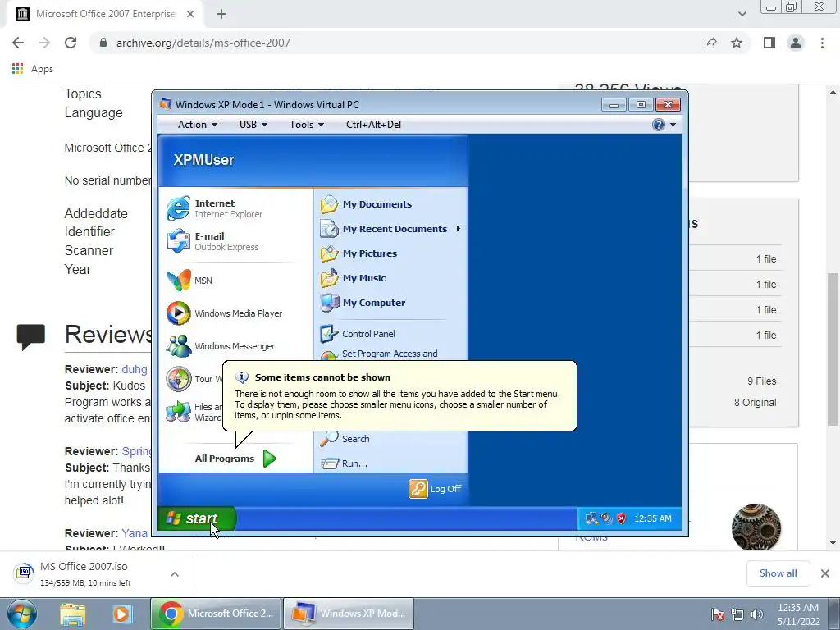Open Chrome three-dot menu
The height and width of the screenshot is (630, 840).
point(822,43)
